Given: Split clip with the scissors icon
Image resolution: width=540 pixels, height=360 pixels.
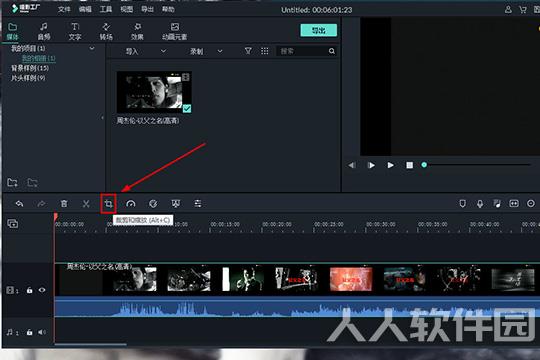Looking at the screenshot, I should [x=86, y=204].
